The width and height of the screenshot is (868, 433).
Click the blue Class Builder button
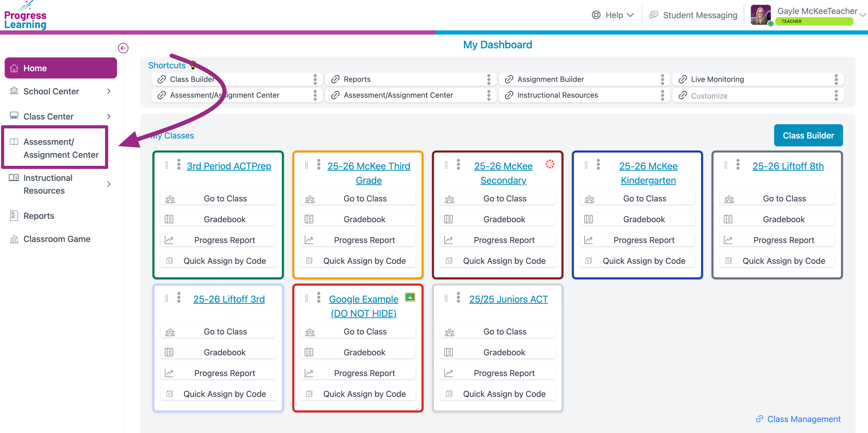(808, 135)
